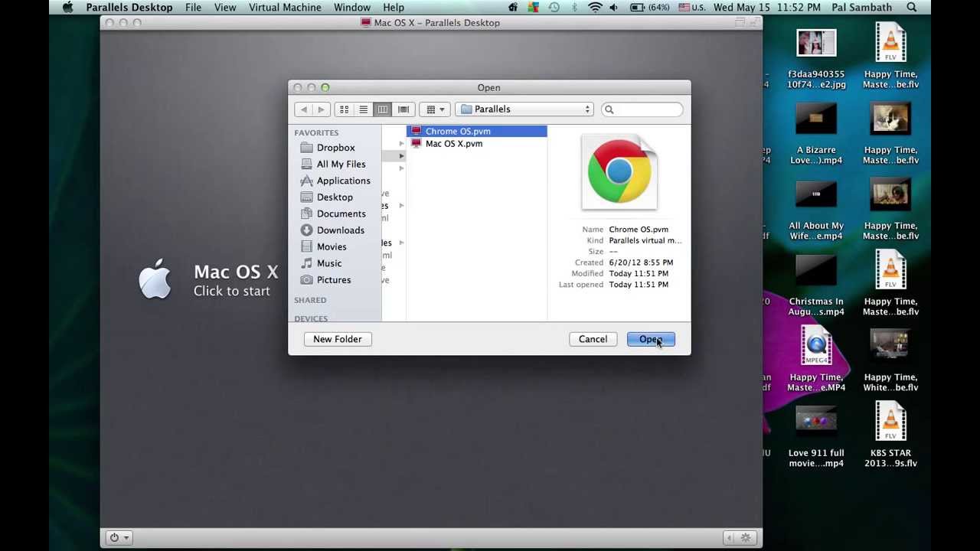Click the colorful squares menu bar icon
The image size is (980, 551).
point(534,8)
